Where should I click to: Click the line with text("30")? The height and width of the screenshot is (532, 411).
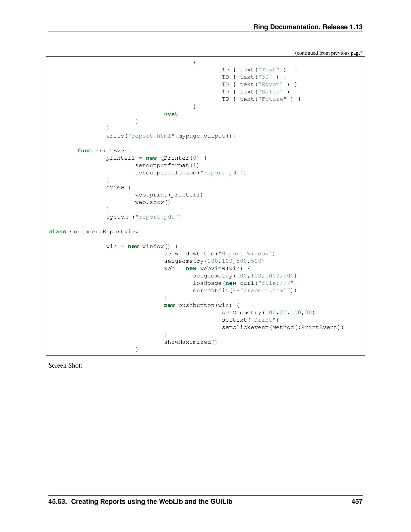254,77
